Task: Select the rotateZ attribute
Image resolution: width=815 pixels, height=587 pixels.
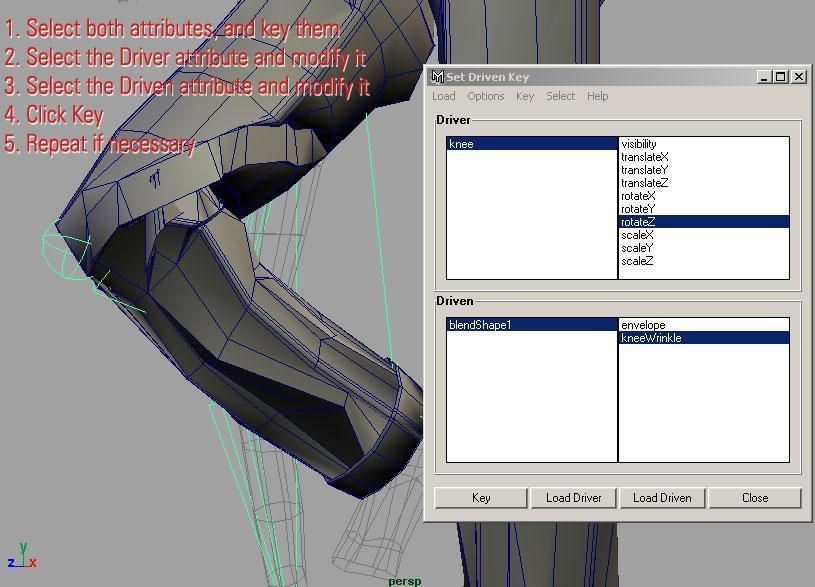Action: click(x=704, y=221)
